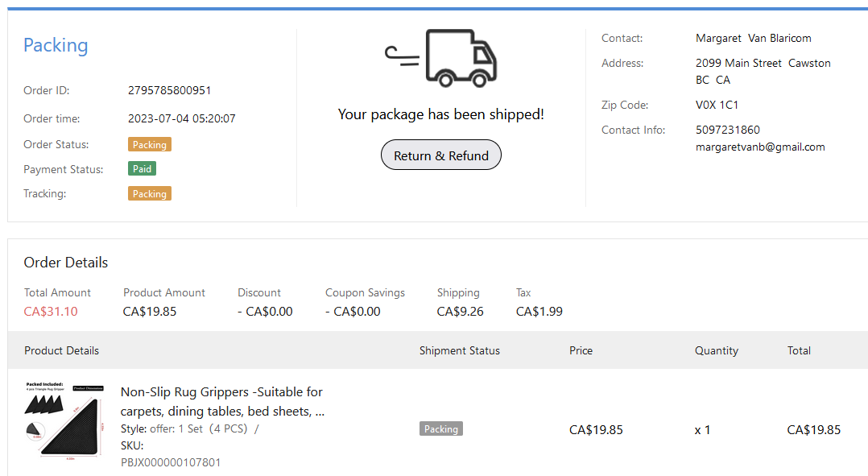868x476 pixels.
Task: Click the red total amount CA$31.10
Action: [51, 312]
